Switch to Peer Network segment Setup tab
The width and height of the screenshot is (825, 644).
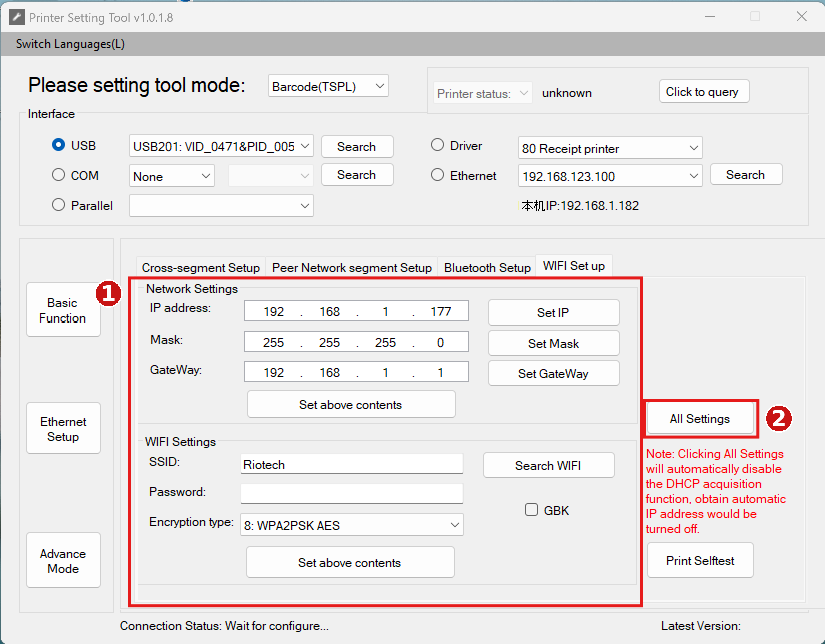pyautogui.click(x=352, y=268)
